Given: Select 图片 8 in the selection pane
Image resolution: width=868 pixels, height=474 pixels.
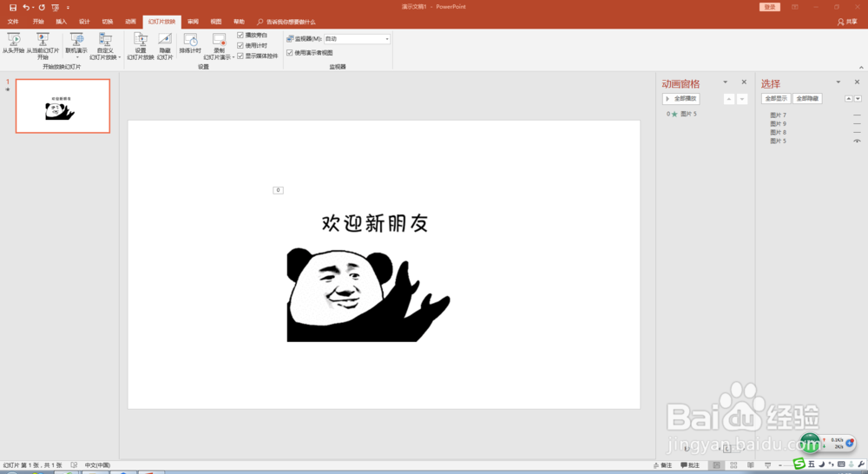Looking at the screenshot, I should (x=779, y=132).
